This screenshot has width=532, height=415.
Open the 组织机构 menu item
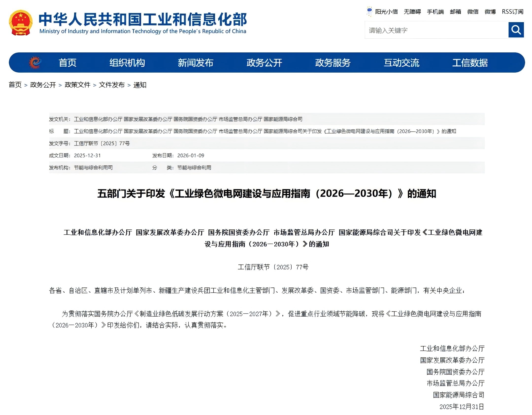pos(127,63)
